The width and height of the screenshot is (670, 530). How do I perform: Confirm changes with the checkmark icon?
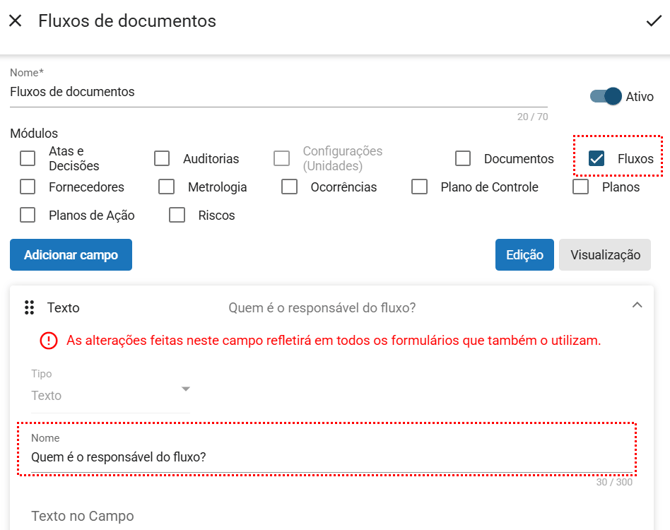(654, 20)
